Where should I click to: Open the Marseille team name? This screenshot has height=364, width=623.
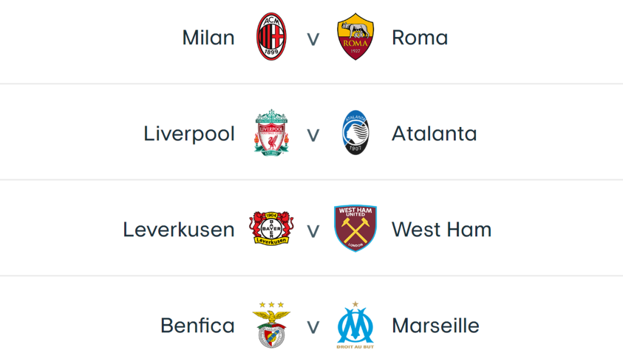(x=436, y=326)
